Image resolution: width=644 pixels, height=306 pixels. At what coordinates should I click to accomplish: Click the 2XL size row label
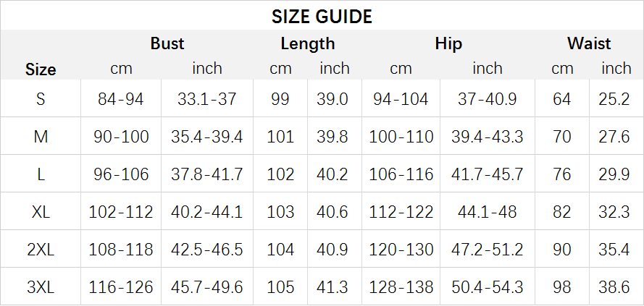tap(41, 250)
